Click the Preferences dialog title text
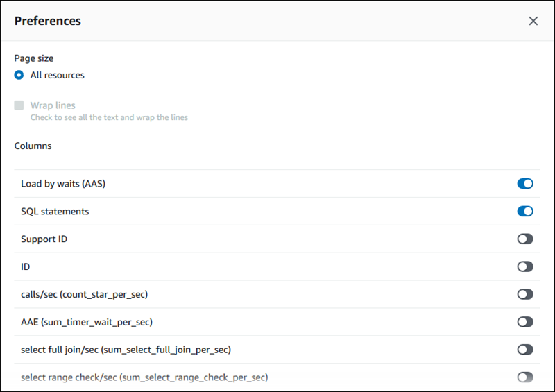Image resolution: width=555 pixels, height=392 pixels. point(48,21)
